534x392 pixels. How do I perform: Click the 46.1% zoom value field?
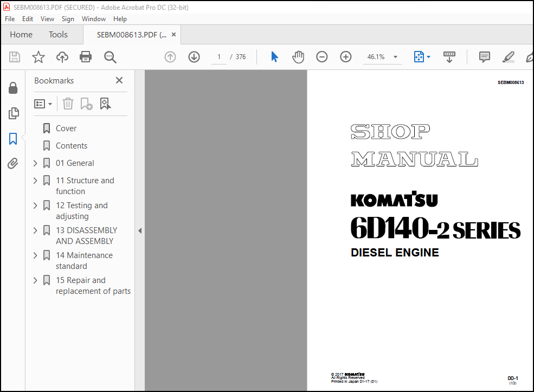coord(376,57)
